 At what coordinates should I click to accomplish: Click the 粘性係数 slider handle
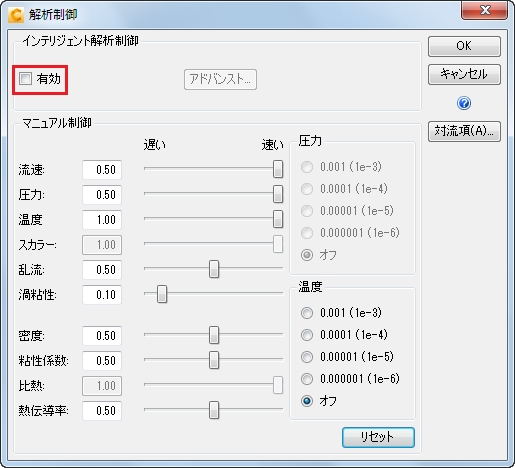pyautogui.click(x=214, y=360)
